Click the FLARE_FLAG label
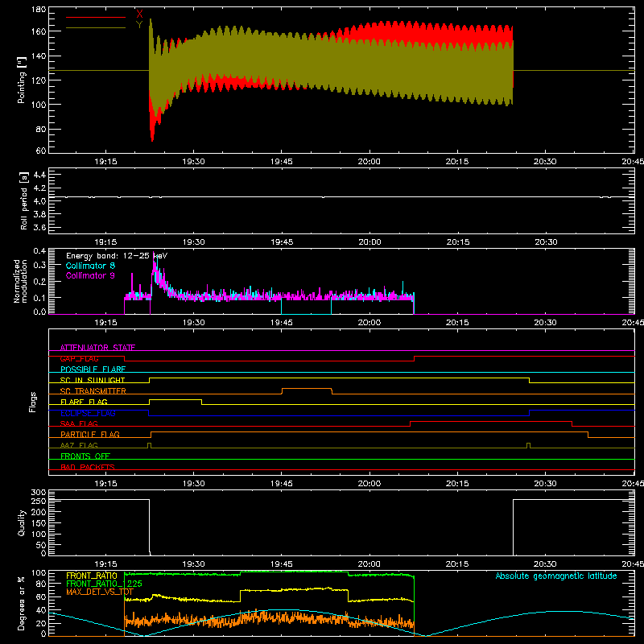The width and height of the screenshot is (644, 644). tap(84, 402)
